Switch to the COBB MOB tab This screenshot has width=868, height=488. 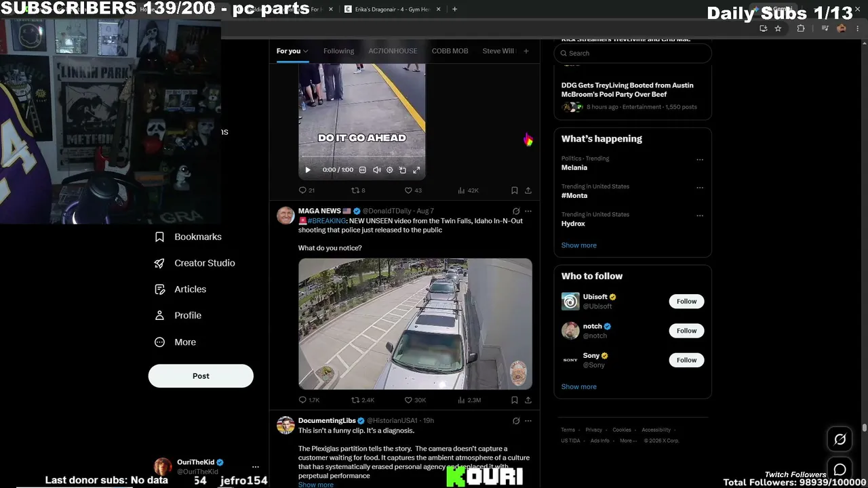[x=450, y=51]
